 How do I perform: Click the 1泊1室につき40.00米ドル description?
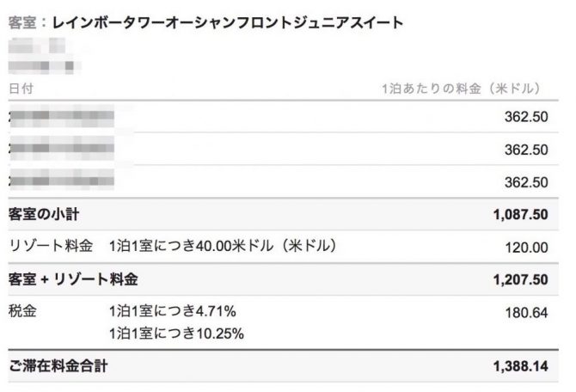pos(222,247)
